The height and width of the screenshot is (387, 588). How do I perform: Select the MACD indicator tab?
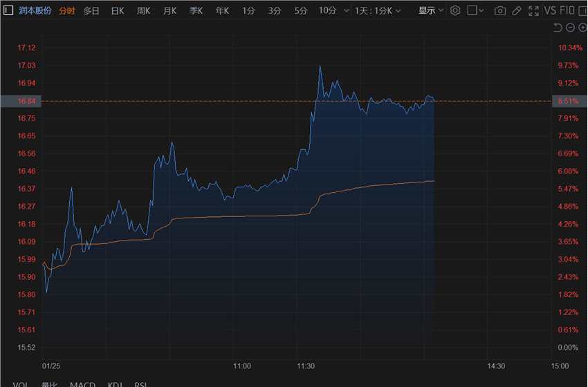pos(83,384)
